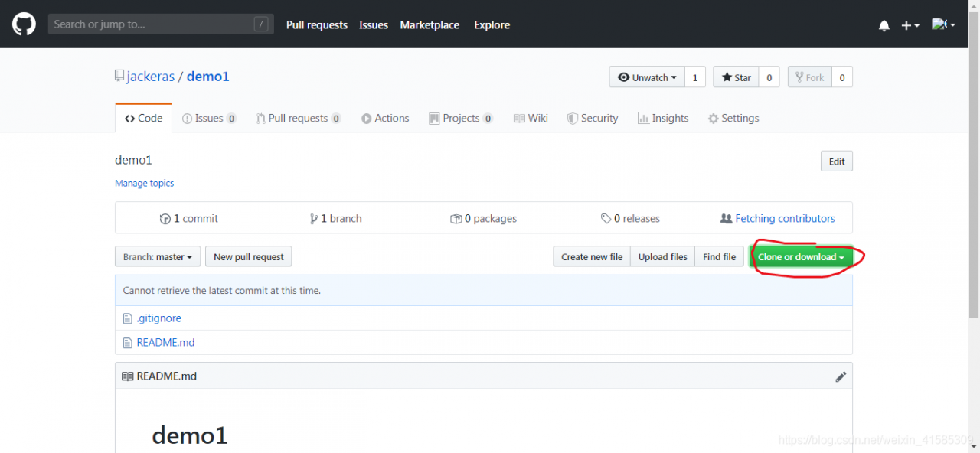Click the GitHub octocat logo
The image size is (980, 453).
coord(24,24)
